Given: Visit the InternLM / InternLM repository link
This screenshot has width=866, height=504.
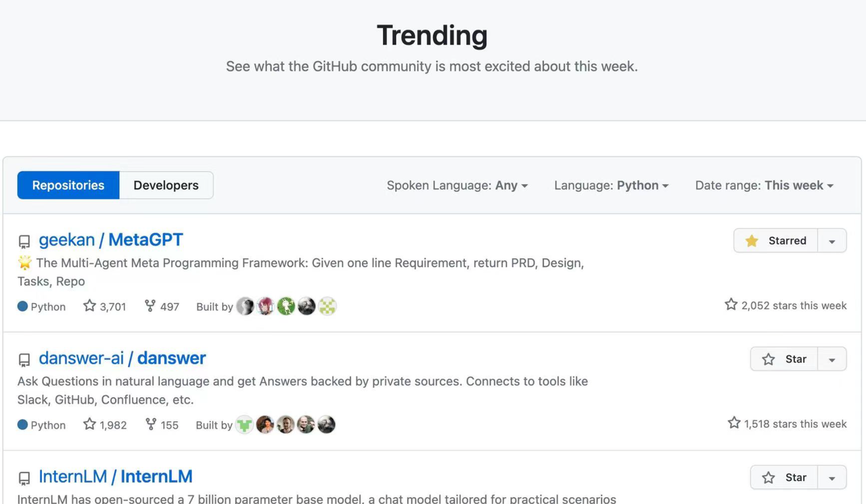Looking at the screenshot, I should coord(115,477).
